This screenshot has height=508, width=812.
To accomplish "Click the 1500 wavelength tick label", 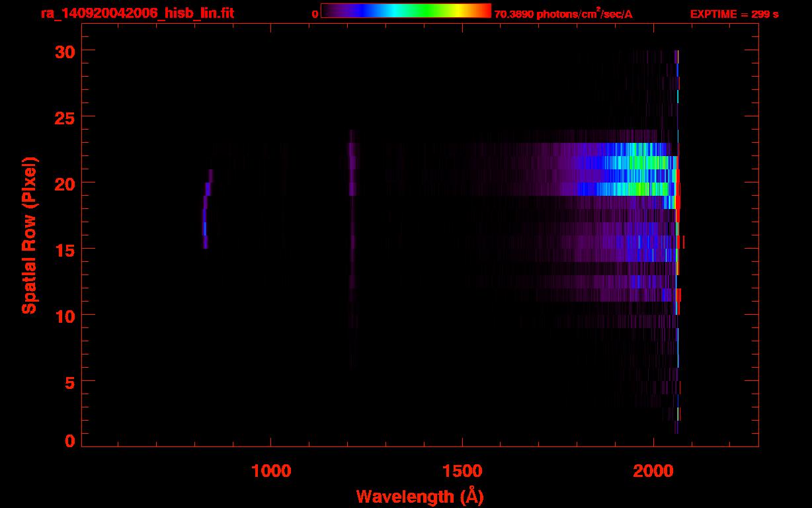I will 462,470.
